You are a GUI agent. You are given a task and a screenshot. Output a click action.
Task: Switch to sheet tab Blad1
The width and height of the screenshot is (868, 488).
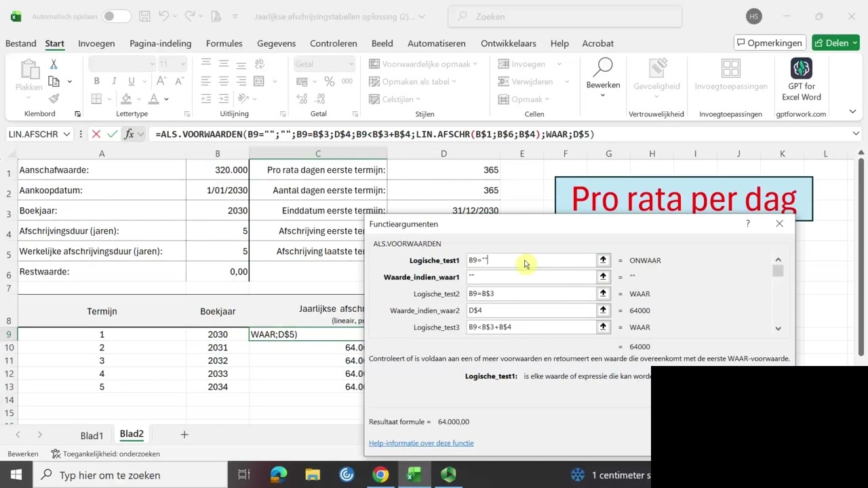[x=92, y=435]
